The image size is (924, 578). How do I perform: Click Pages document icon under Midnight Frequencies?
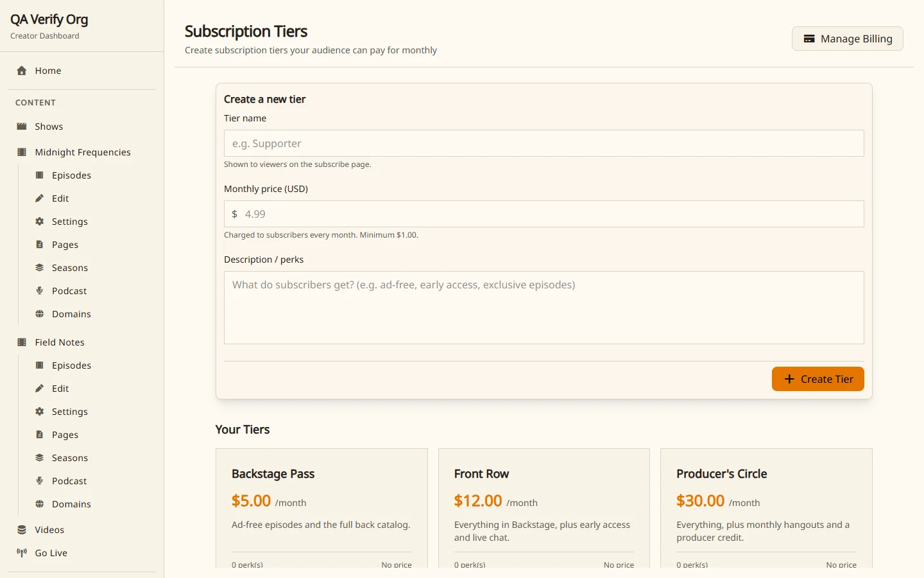(x=39, y=245)
